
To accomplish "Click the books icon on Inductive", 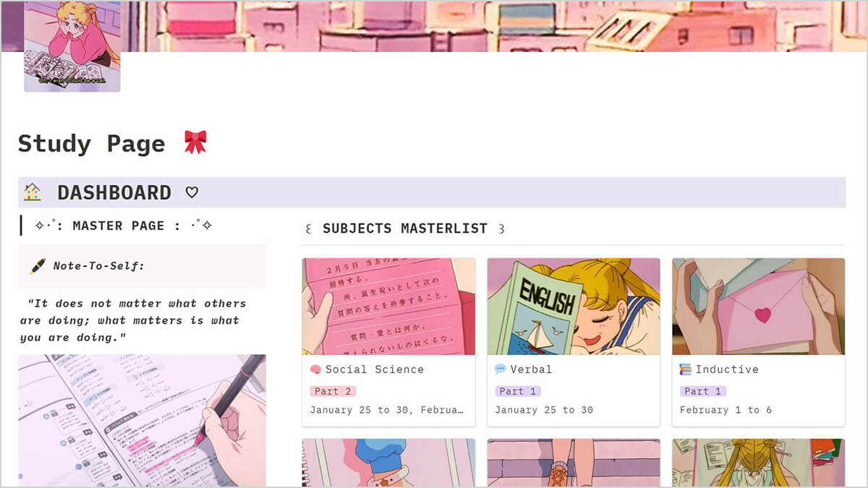I will [x=686, y=369].
